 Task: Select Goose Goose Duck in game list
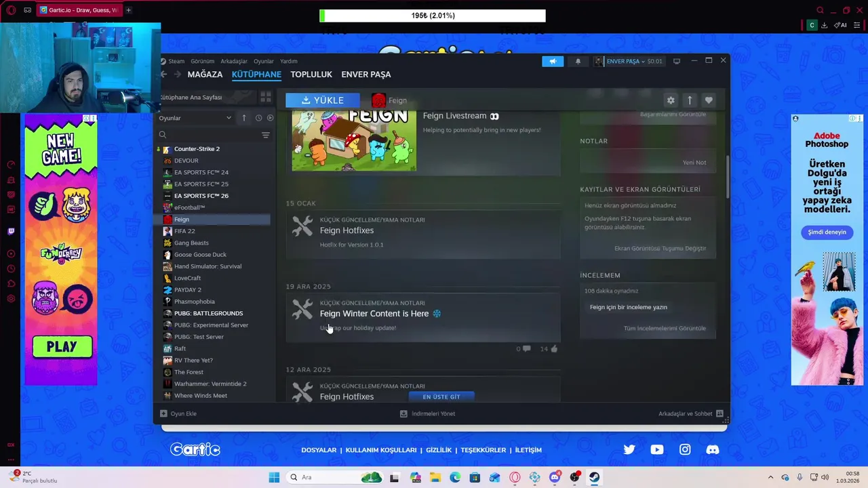pos(200,255)
